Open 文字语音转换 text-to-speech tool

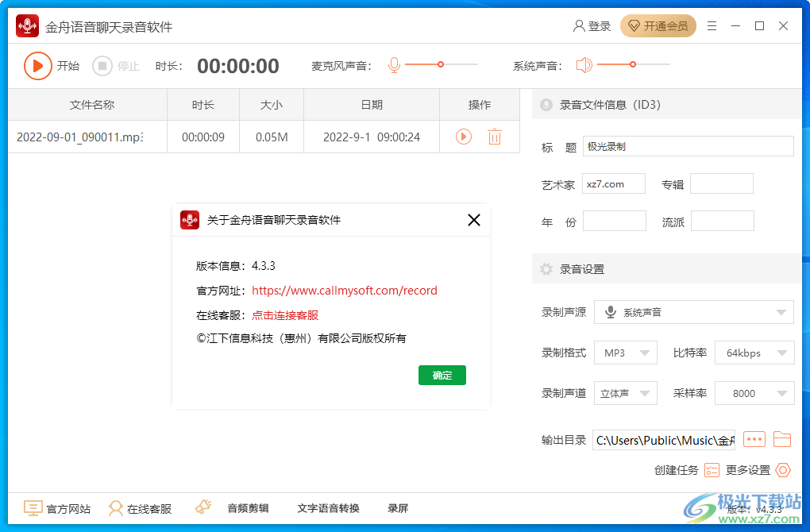coord(328,507)
